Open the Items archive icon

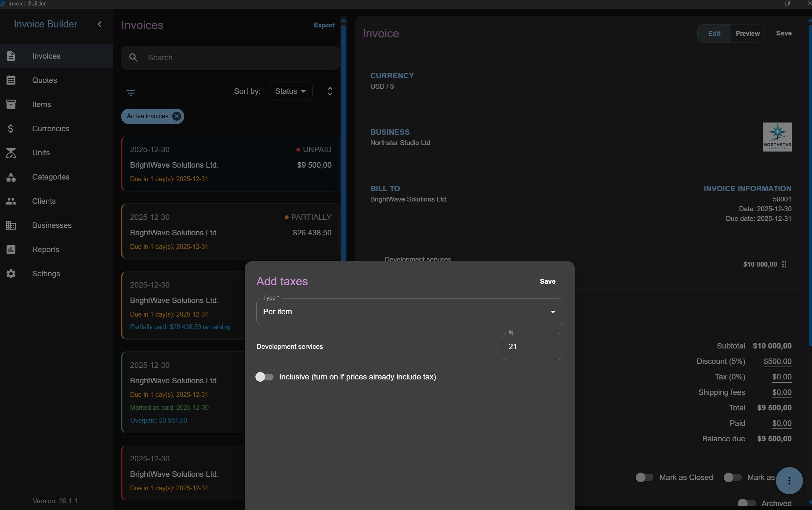point(11,104)
